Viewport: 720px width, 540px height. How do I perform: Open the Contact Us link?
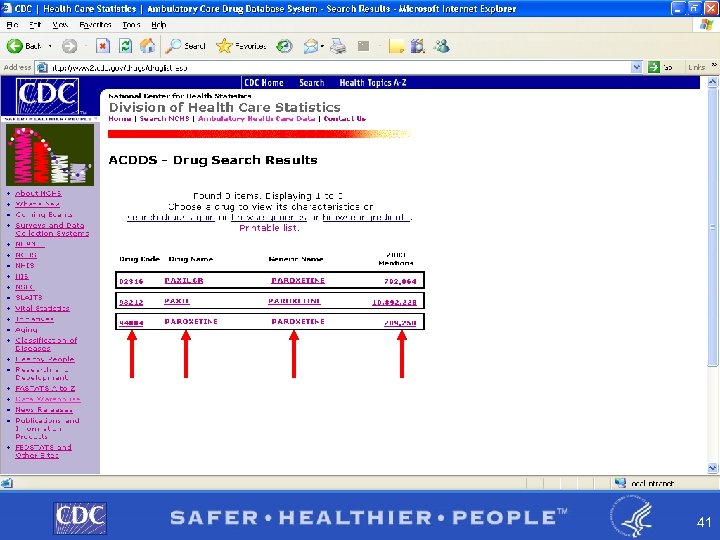(345, 118)
